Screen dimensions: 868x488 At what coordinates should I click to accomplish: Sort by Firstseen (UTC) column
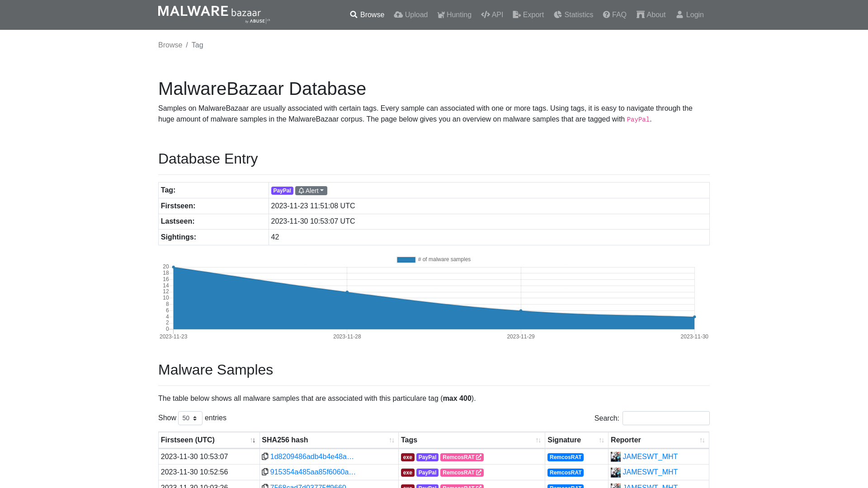209,440
